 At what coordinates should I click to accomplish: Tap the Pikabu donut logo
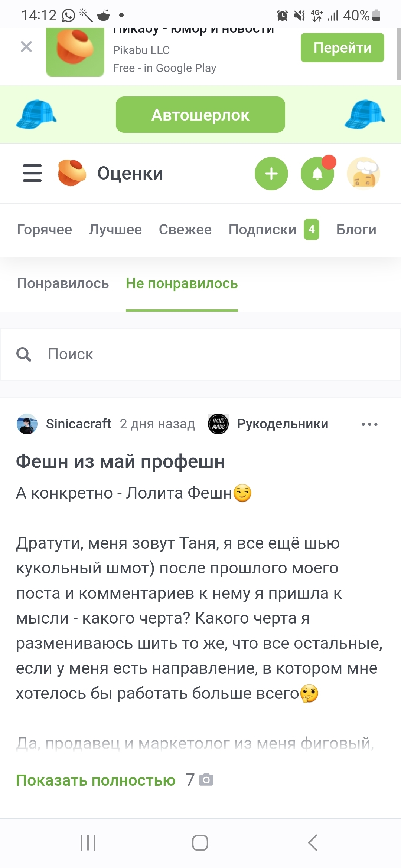pyautogui.click(x=72, y=173)
